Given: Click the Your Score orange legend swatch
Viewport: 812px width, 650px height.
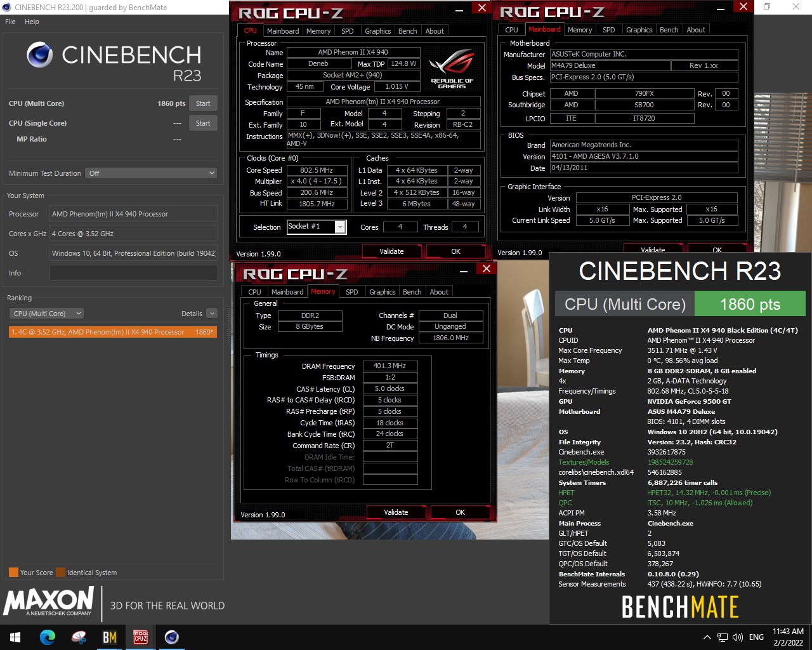Looking at the screenshot, I should (x=13, y=573).
